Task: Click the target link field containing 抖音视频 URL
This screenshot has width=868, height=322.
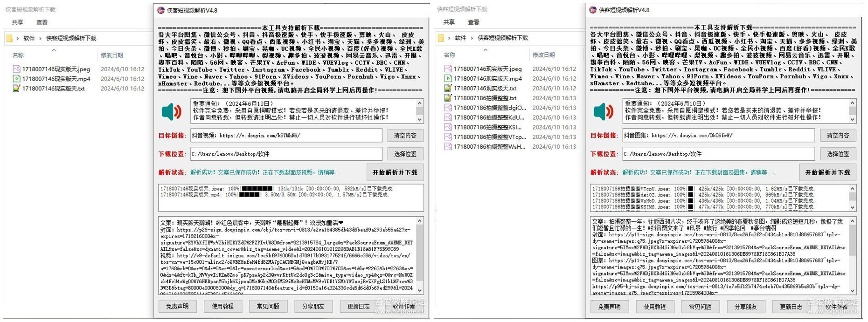Action: [x=286, y=136]
